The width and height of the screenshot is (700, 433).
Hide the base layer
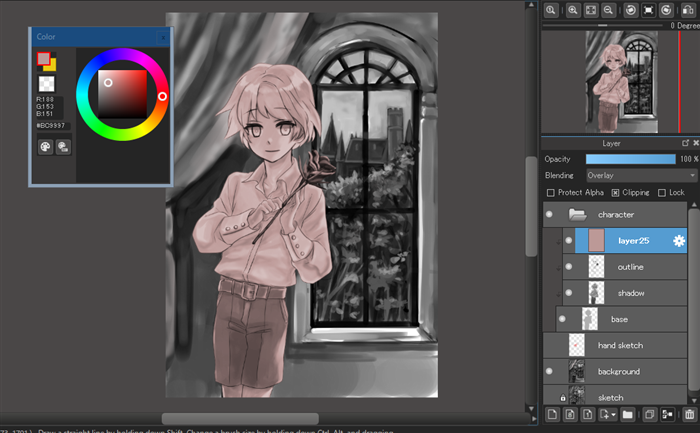coord(562,319)
